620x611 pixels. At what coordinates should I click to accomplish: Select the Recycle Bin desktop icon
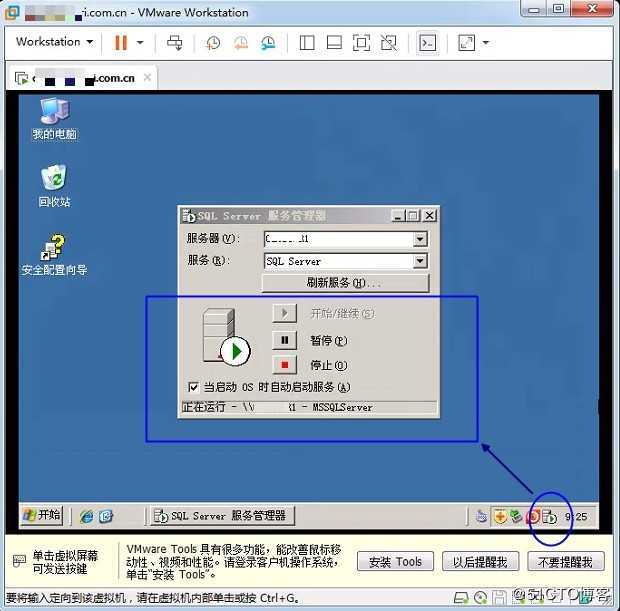55,186
